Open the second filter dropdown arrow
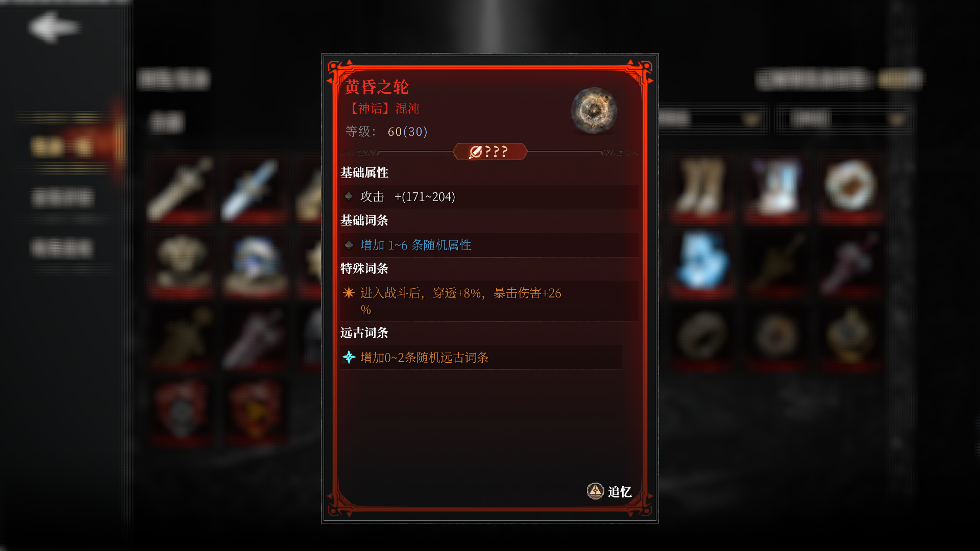The height and width of the screenshot is (551, 980). pyautogui.click(x=896, y=119)
